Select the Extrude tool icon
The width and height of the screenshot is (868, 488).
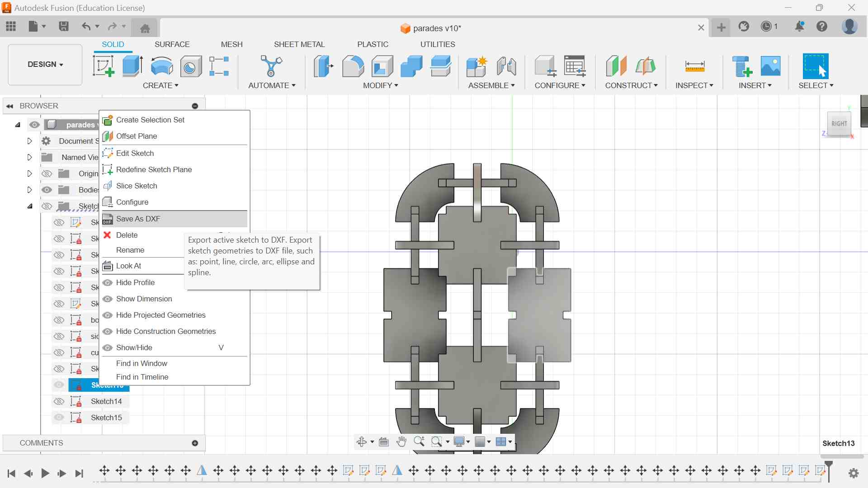132,66
